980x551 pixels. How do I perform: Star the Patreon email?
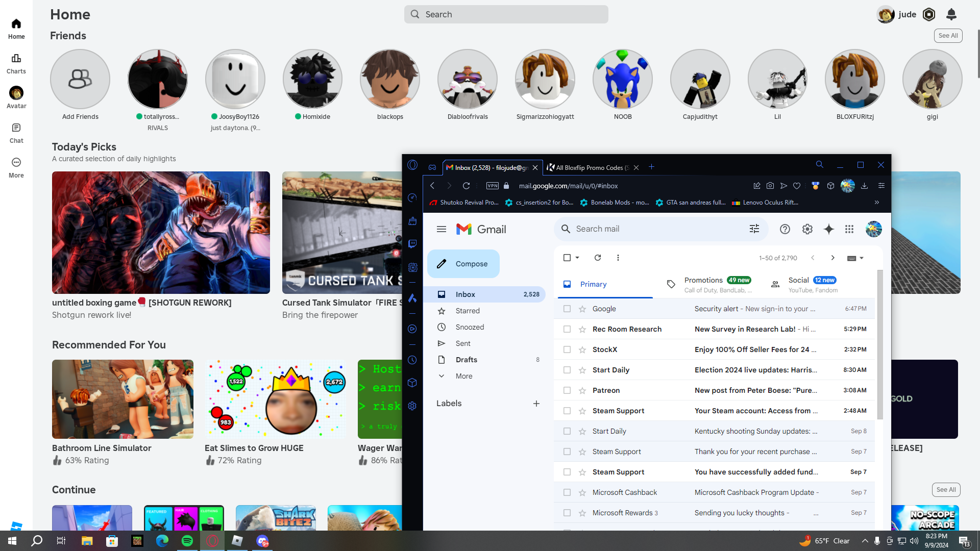click(x=582, y=390)
